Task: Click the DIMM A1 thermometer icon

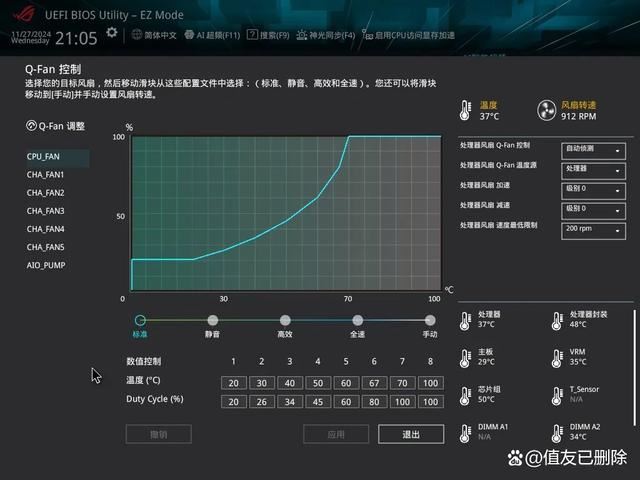Action: (465, 433)
